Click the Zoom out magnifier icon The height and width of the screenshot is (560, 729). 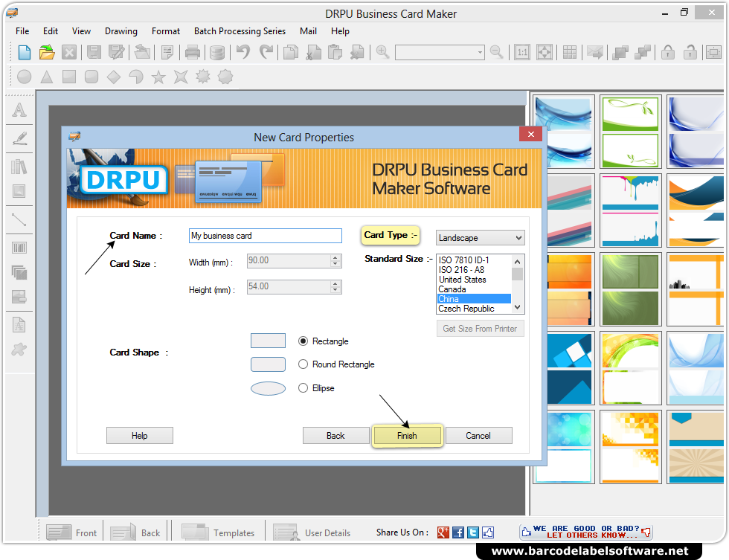click(497, 53)
